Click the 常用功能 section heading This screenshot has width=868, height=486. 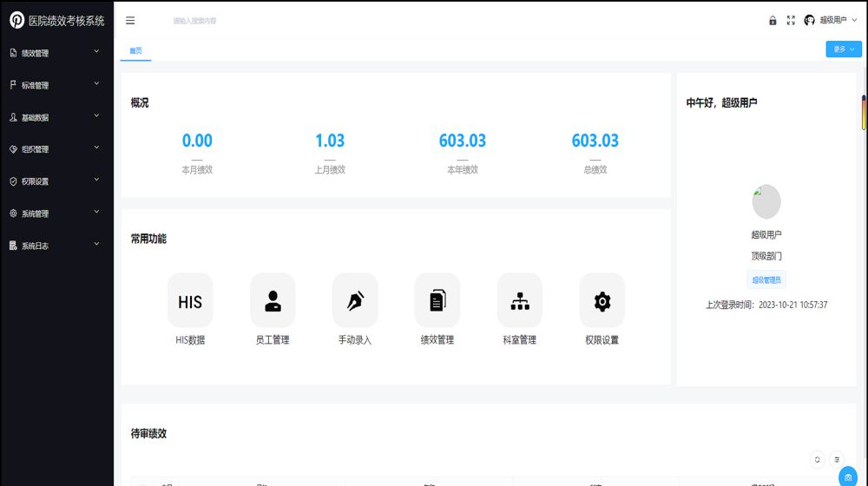point(148,239)
